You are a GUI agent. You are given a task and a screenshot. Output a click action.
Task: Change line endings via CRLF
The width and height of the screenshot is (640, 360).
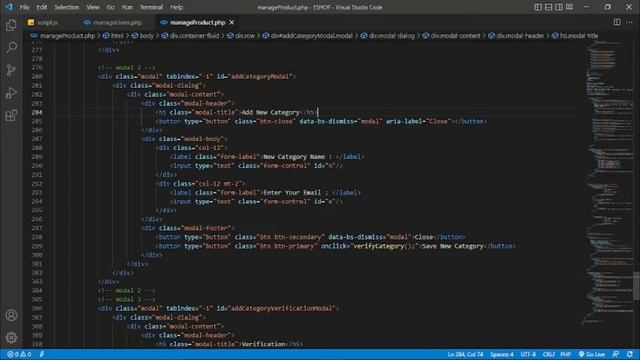click(549, 354)
